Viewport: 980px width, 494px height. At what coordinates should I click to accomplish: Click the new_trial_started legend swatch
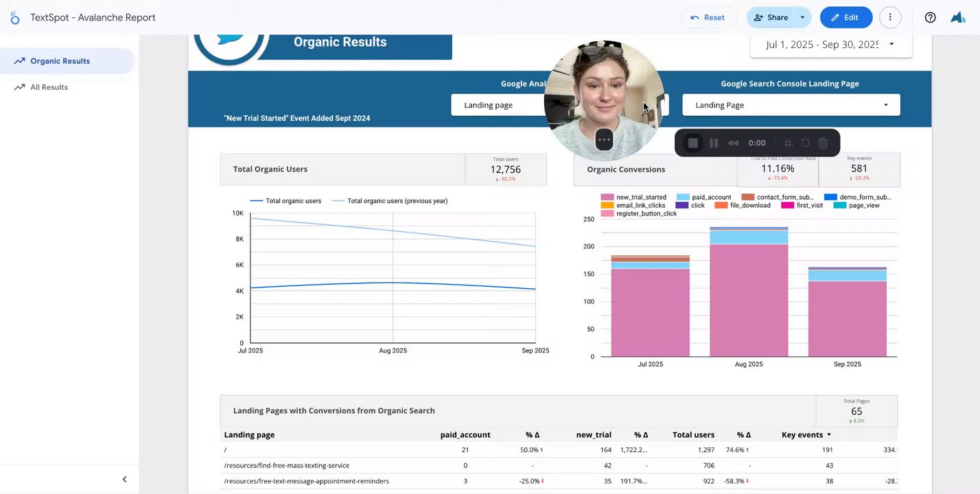tap(607, 198)
